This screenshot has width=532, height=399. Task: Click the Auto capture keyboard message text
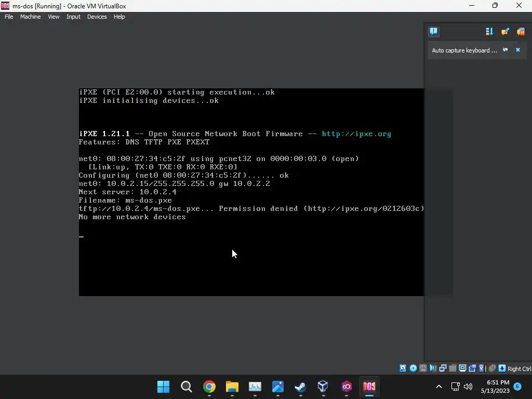pyautogui.click(x=464, y=50)
